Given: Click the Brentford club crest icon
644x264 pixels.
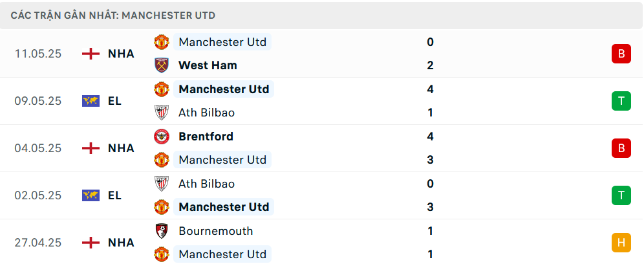Looking at the screenshot, I should pyautogui.click(x=162, y=137).
